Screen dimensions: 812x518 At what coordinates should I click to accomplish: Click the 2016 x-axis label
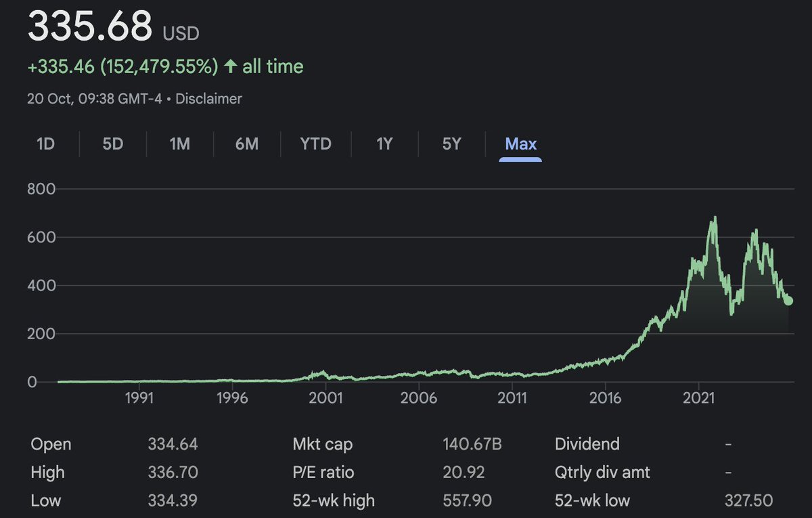tap(606, 397)
